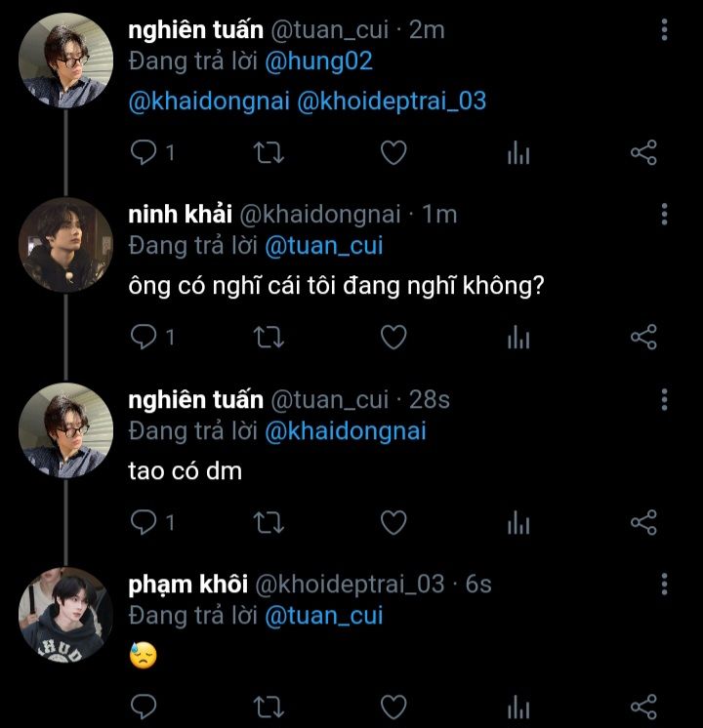Open @khoideptrai_03 mention in first tweet
Image resolution: width=703 pixels, height=728 pixels.
[391, 101]
